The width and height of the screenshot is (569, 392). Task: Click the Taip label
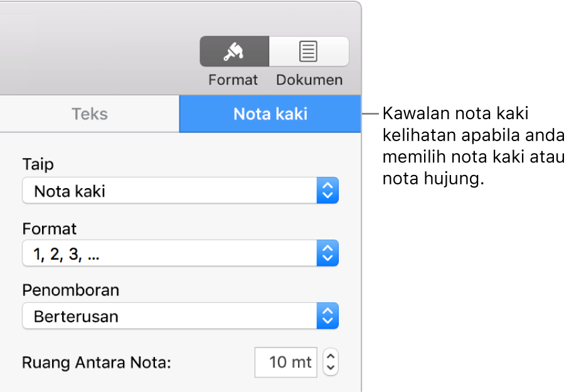(38, 164)
